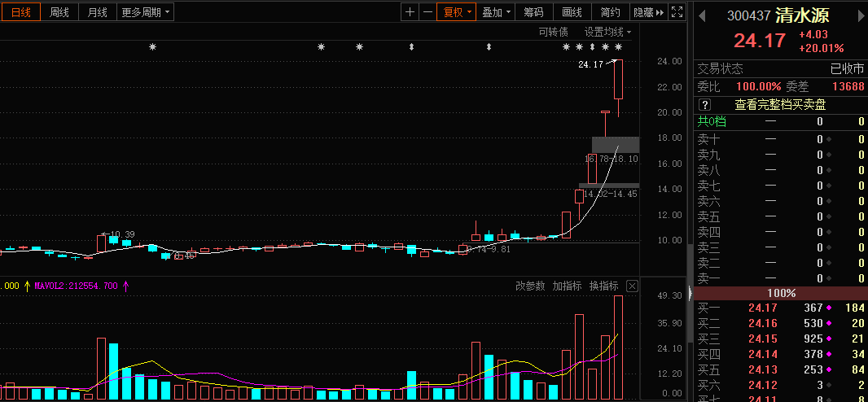Click 改参数 to change indicator parameters
This screenshot has width=868, height=402.
coord(530,286)
